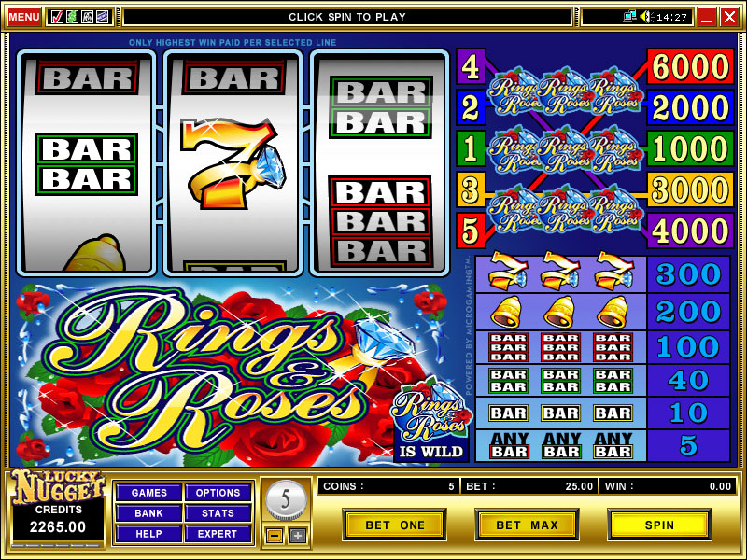Click the green dollar sign icon
This screenshot has height=560, width=747.
[72, 17]
